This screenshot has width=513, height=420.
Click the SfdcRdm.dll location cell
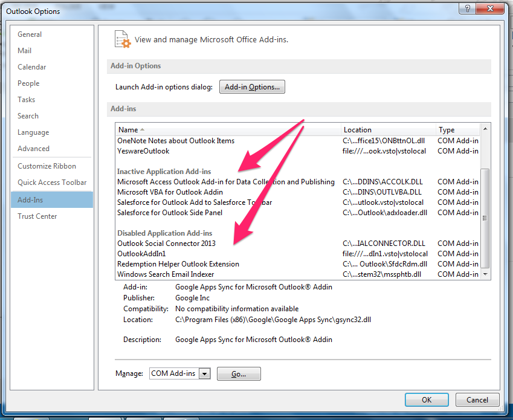click(385, 264)
